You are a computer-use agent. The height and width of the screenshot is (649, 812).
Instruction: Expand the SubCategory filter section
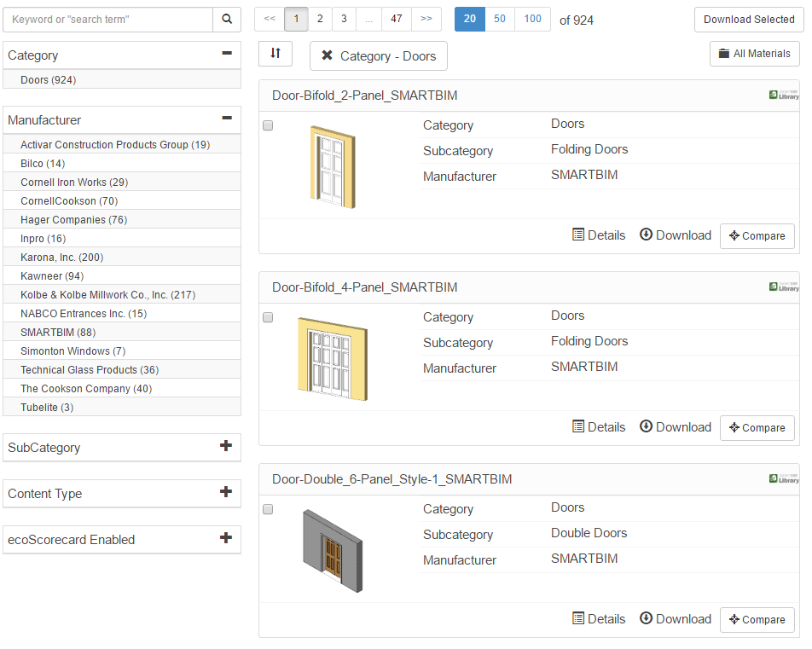226,446
